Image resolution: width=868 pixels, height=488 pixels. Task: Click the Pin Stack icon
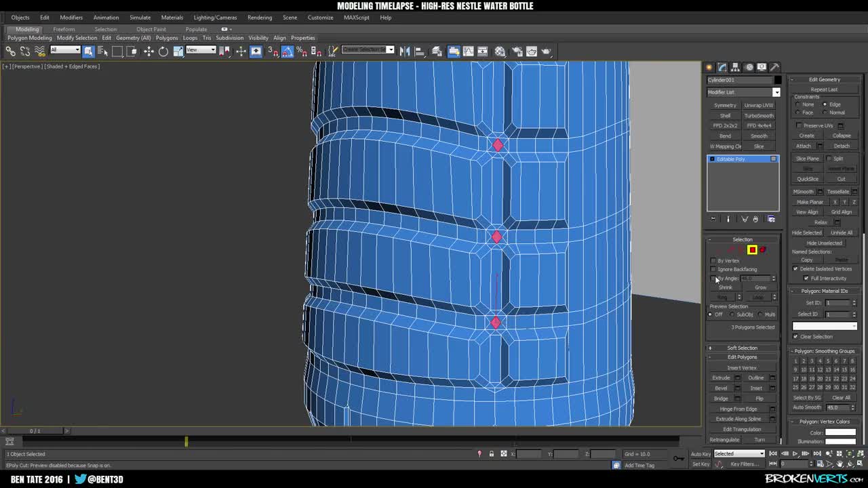coord(713,219)
